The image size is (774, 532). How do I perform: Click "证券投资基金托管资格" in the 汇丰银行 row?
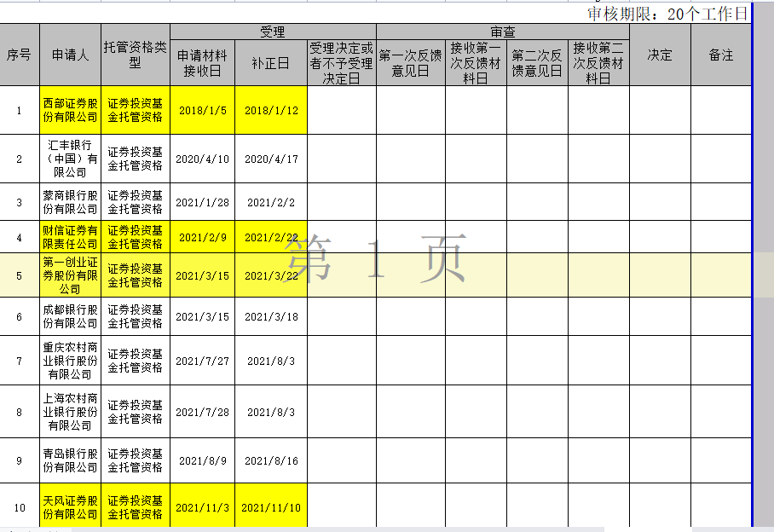tap(136, 159)
